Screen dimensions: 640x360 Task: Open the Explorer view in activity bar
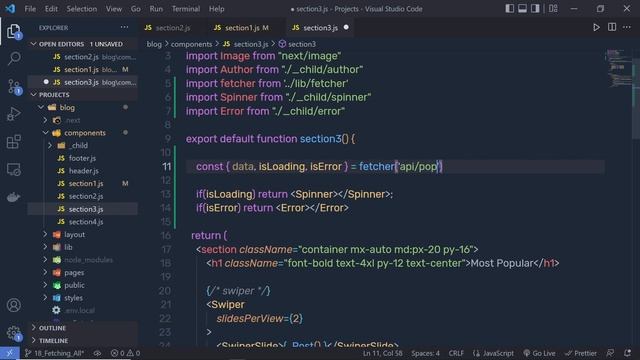(x=13, y=31)
